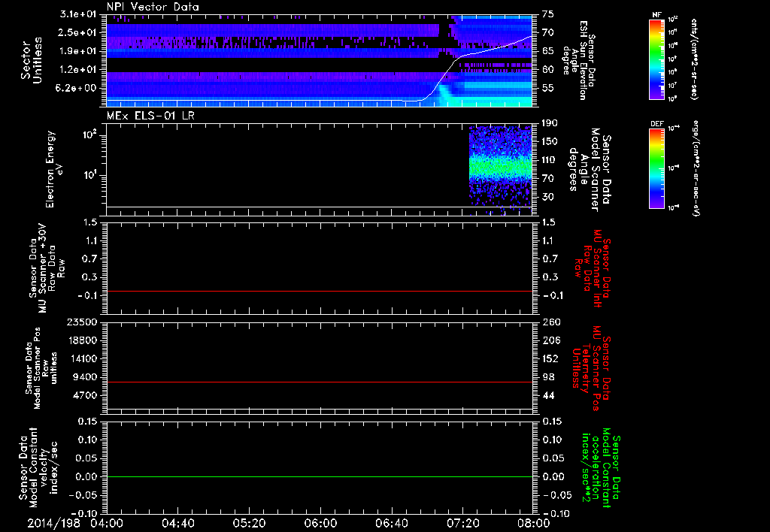Click the '30' scanner angle tick

(x=548, y=197)
